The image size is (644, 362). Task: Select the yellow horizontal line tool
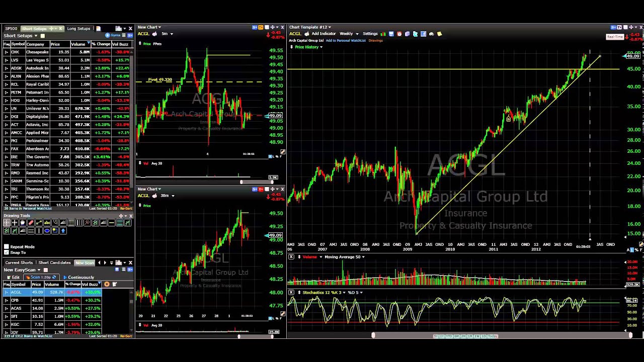pyautogui.click(x=112, y=222)
